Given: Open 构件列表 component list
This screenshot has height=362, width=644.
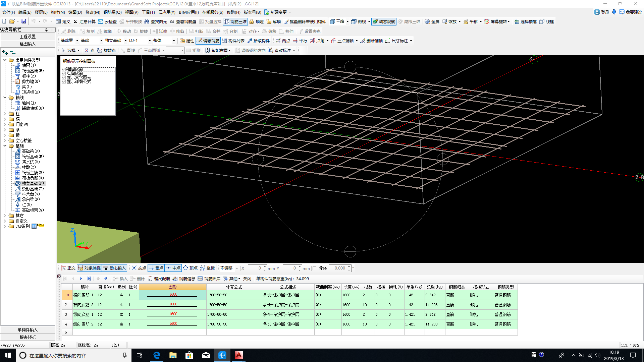Looking at the screenshot, I should [233, 41].
